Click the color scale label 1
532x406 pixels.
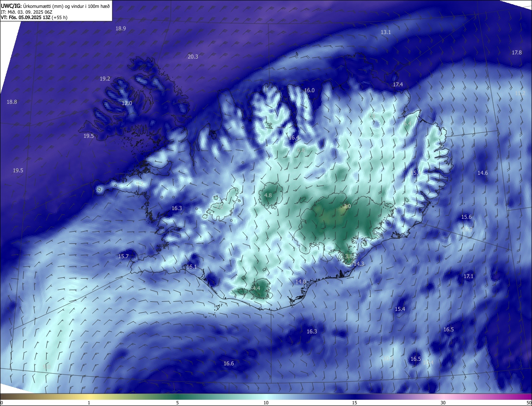pos(89,403)
